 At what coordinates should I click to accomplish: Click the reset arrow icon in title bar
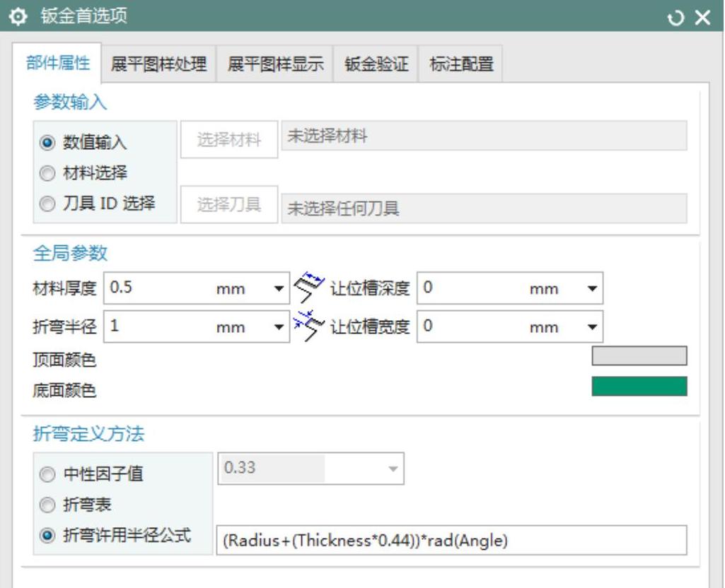(x=675, y=18)
